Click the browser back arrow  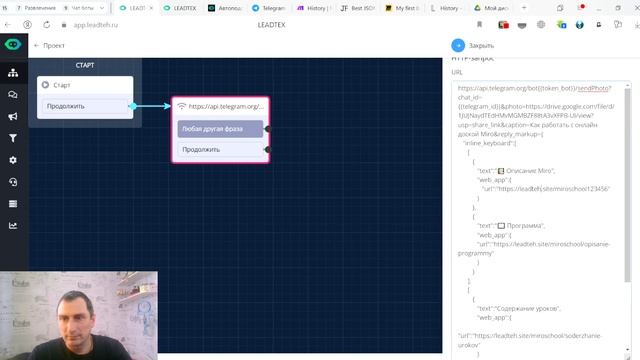click(8, 25)
